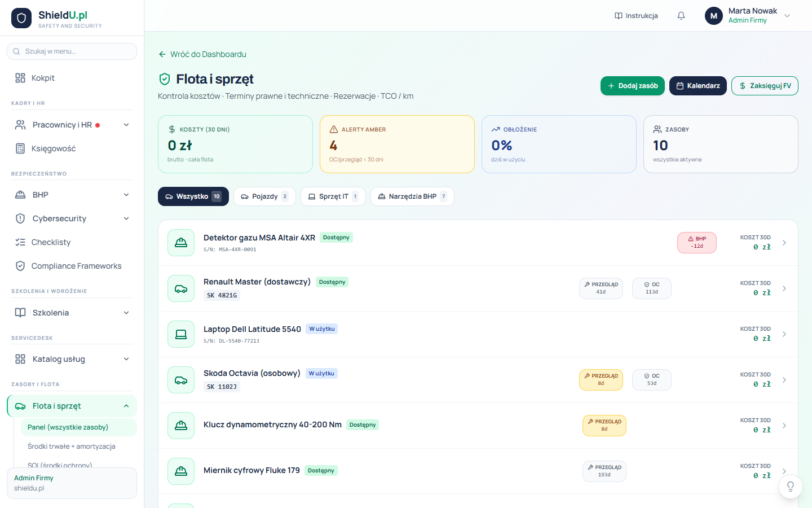Click Laptop Dell Latitude laptop icon

click(x=181, y=334)
